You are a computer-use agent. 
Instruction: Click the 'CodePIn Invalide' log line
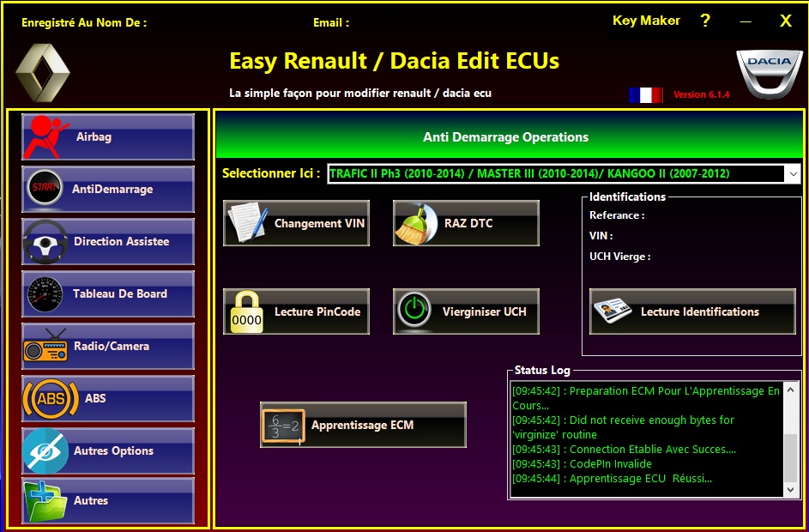pos(582,464)
